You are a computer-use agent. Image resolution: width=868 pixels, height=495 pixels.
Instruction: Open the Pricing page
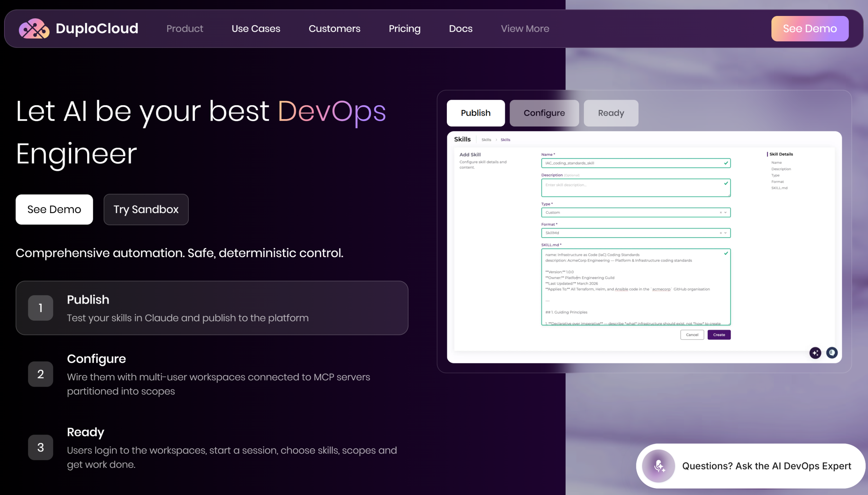point(405,28)
